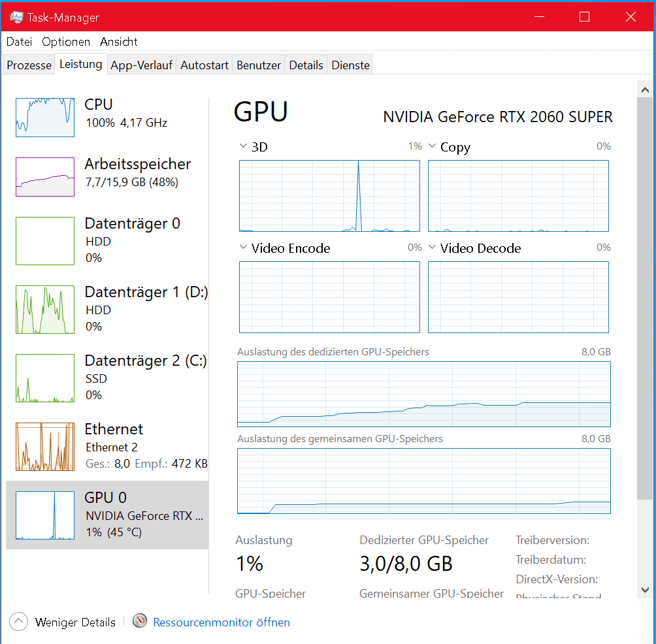The width and height of the screenshot is (656, 644).
Task: Click the 3,0/8,0 GB memory value
Action: click(406, 564)
